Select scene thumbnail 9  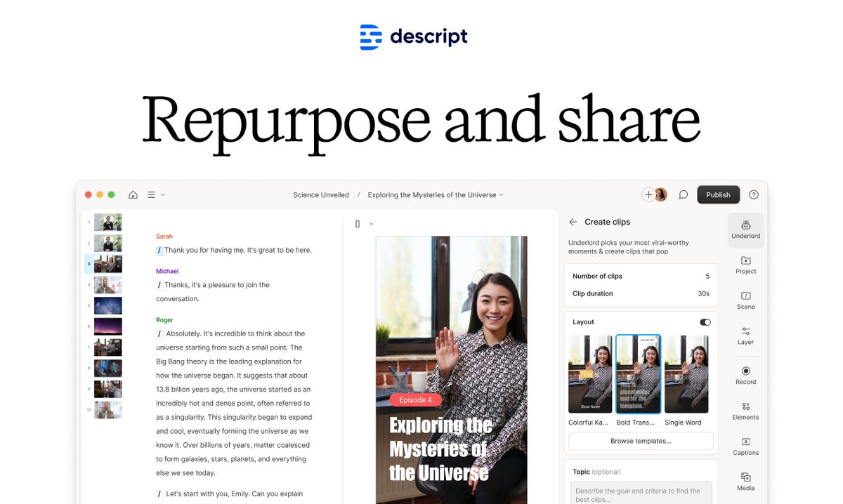pyautogui.click(x=108, y=389)
